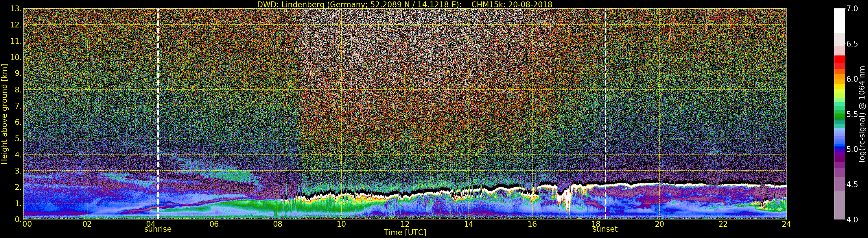
Task: Click the time axis tick '20'
Action: 659,224
